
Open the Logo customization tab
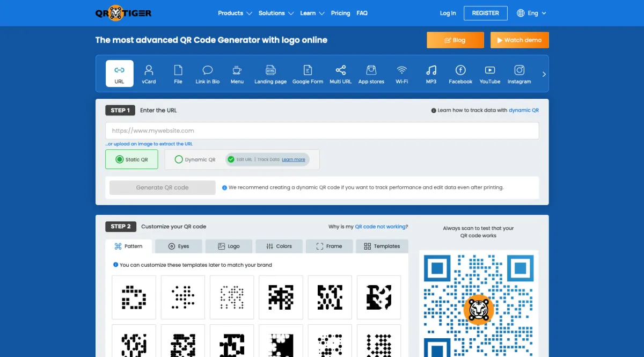coord(229,246)
